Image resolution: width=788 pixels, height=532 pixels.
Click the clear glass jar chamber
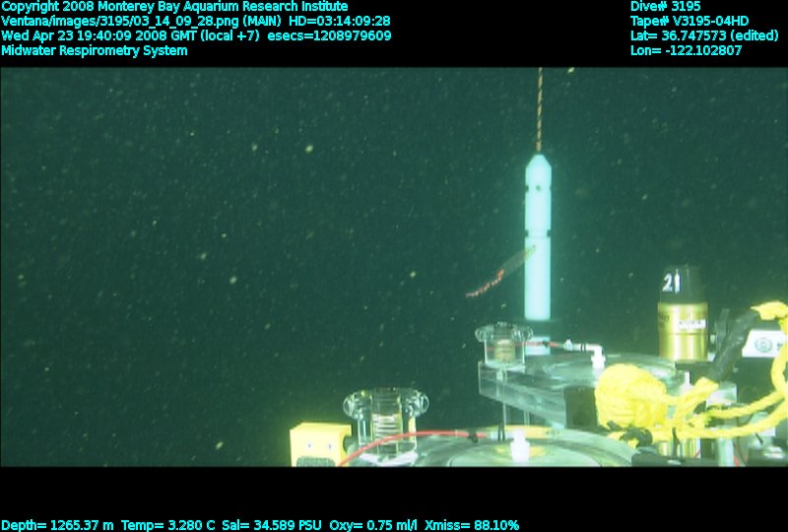coord(385,421)
